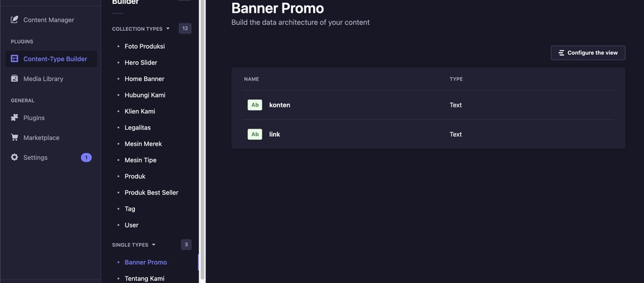The width and height of the screenshot is (644, 283).
Task: Select the Tag collection type
Action: [129, 209]
